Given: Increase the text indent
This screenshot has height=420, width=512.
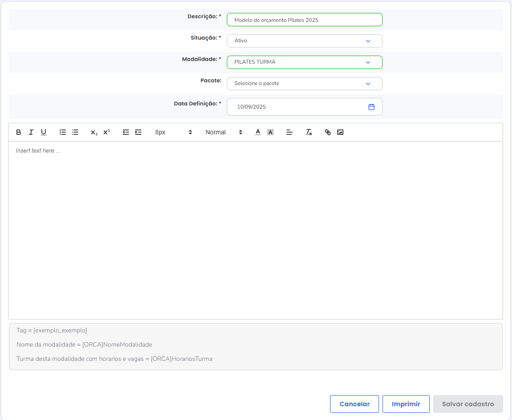Looking at the screenshot, I should point(138,132).
